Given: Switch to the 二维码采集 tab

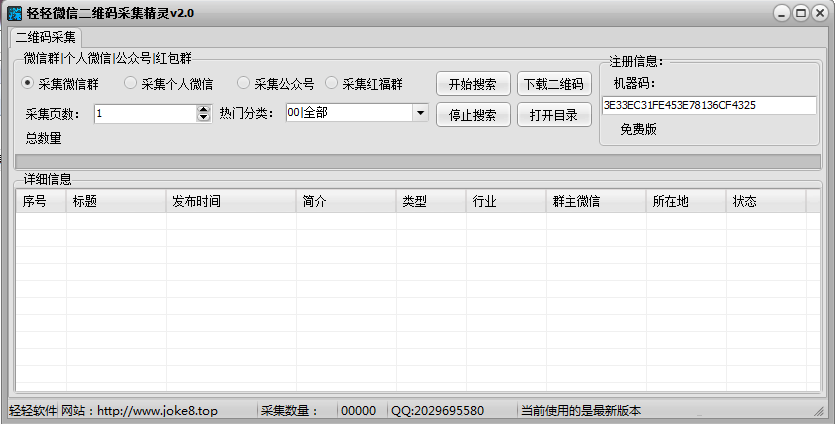Looking at the screenshot, I should [46, 37].
